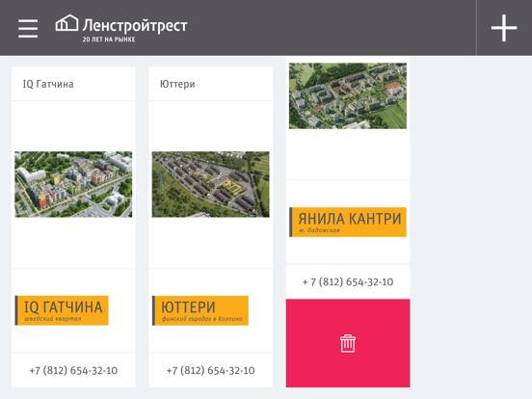Click the IQ ГАТЧИНА orange banner

tap(62, 310)
